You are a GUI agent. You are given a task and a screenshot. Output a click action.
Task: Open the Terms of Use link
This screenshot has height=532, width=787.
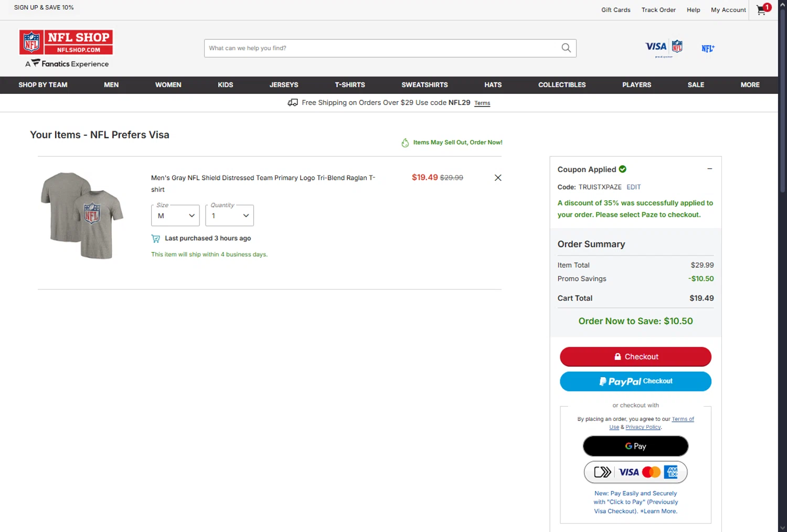pyautogui.click(x=683, y=419)
